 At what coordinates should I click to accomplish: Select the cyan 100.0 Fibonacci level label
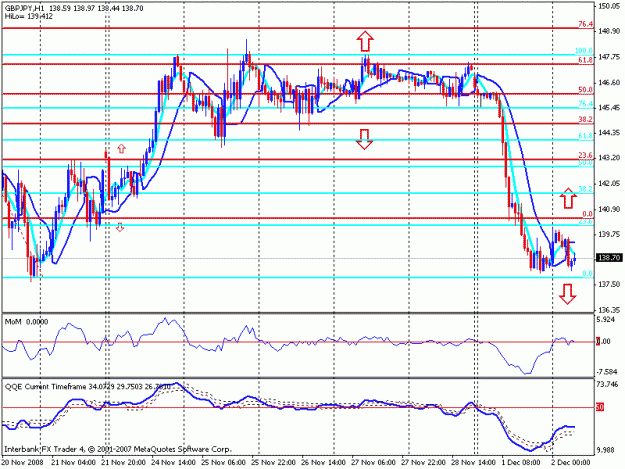(x=584, y=51)
